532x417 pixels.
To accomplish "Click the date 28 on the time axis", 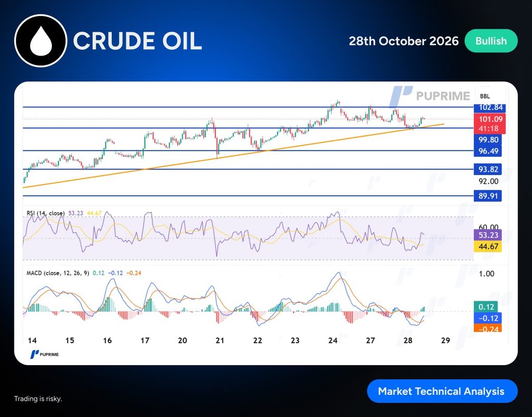I will 408,340.
